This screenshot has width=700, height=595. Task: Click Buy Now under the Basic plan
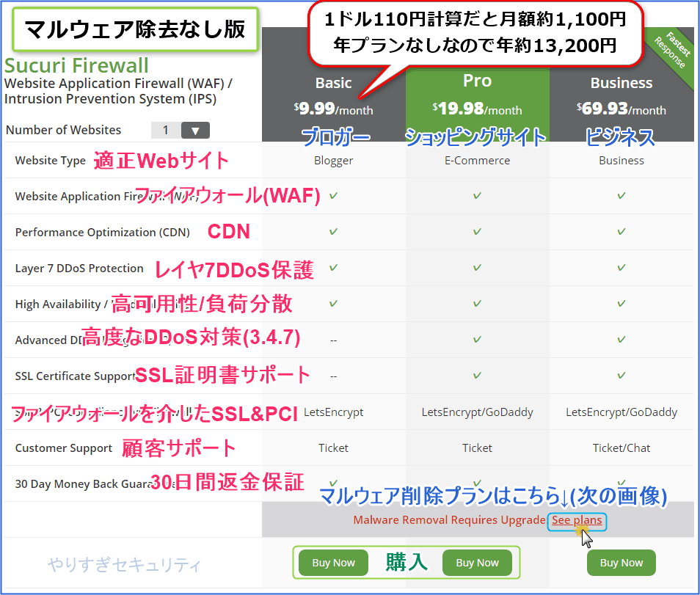333,563
